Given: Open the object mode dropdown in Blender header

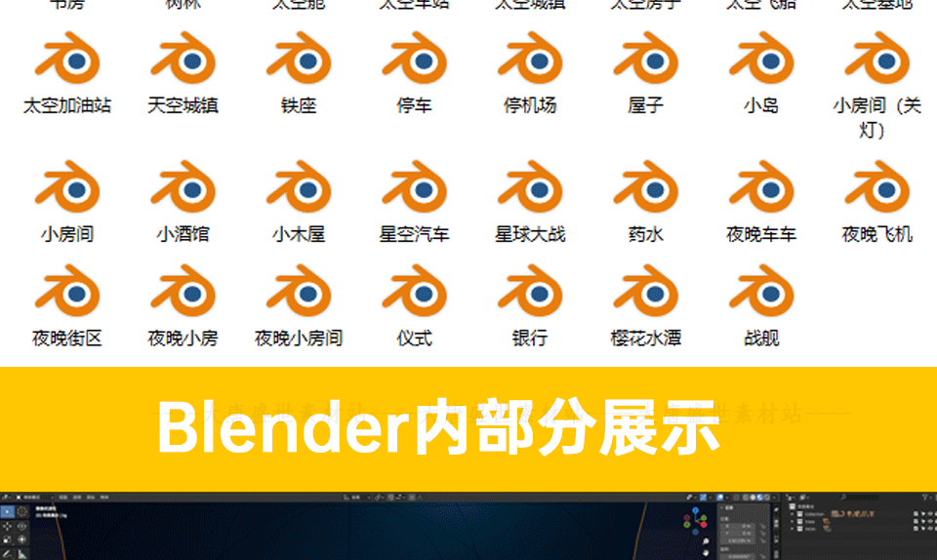Looking at the screenshot, I should (35, 498).
